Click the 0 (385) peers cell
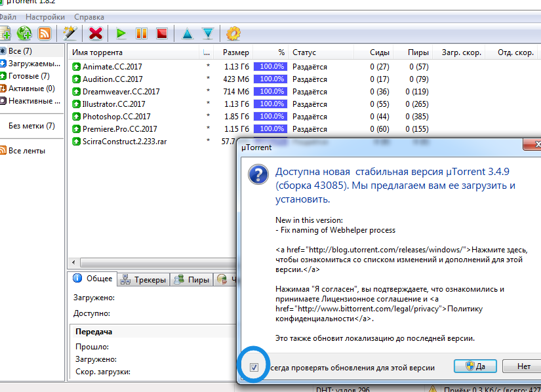This screenshot has height=392, width=541. [417, 117]
